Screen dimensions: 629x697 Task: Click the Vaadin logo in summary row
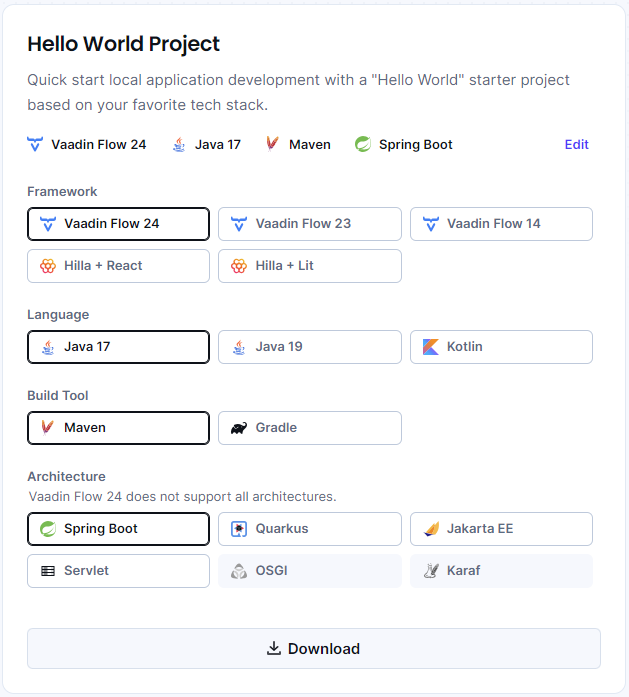35,144
